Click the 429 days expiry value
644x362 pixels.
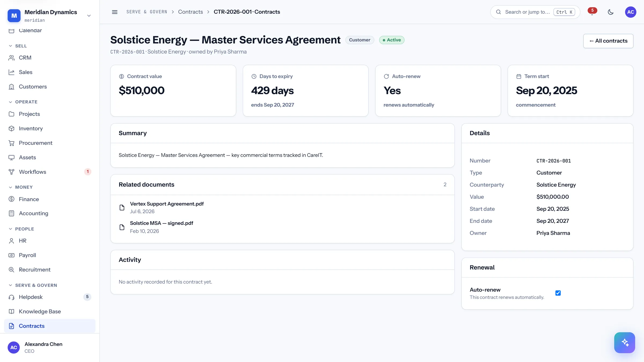pos(272,91)
